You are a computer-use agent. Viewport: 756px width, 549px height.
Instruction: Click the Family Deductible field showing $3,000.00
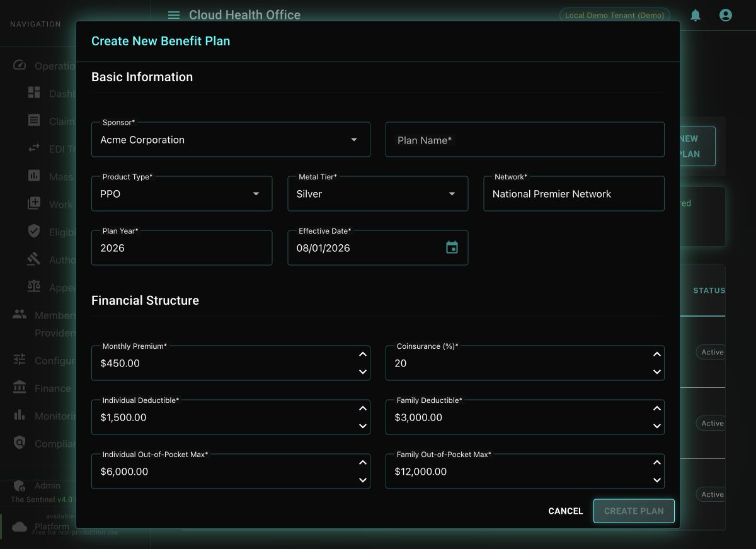coord(525,417)
